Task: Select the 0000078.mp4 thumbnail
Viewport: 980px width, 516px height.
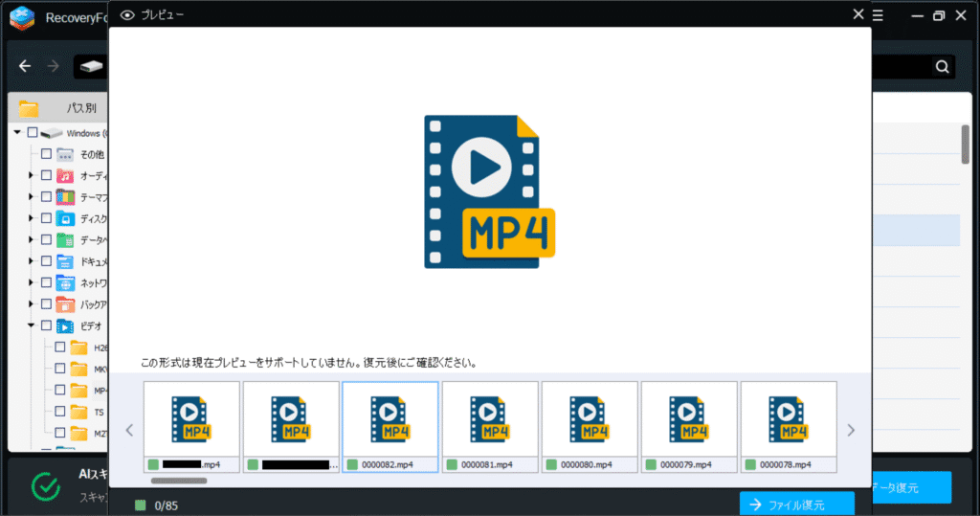Action: point(789,427)
